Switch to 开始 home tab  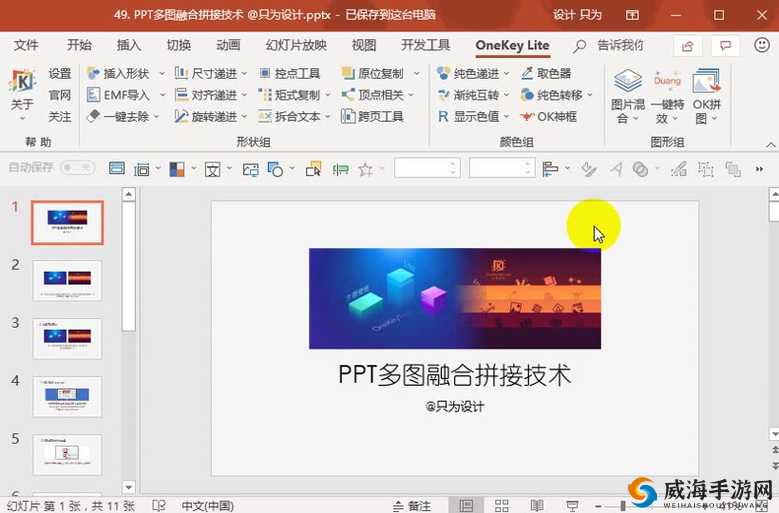[79, 45]
